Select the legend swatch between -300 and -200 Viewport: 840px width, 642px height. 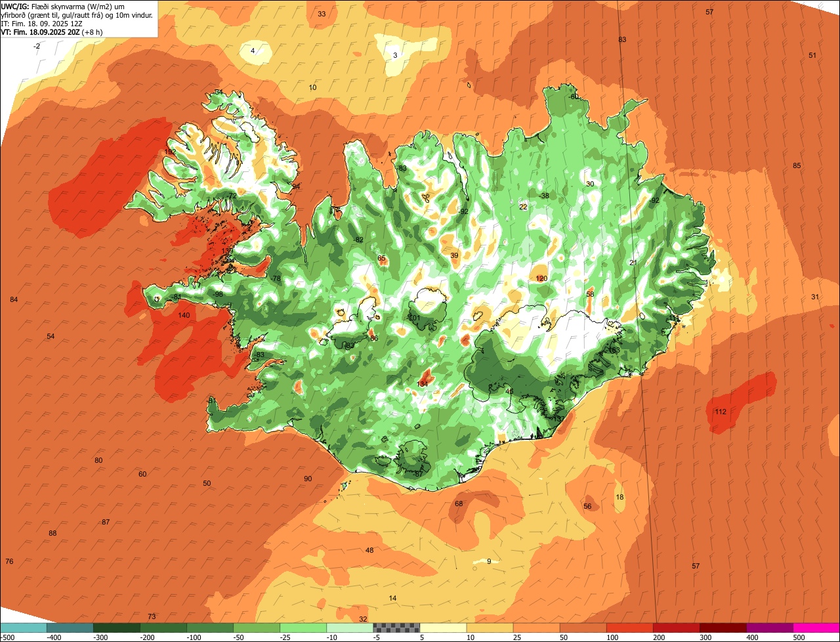tap(117, 628)
